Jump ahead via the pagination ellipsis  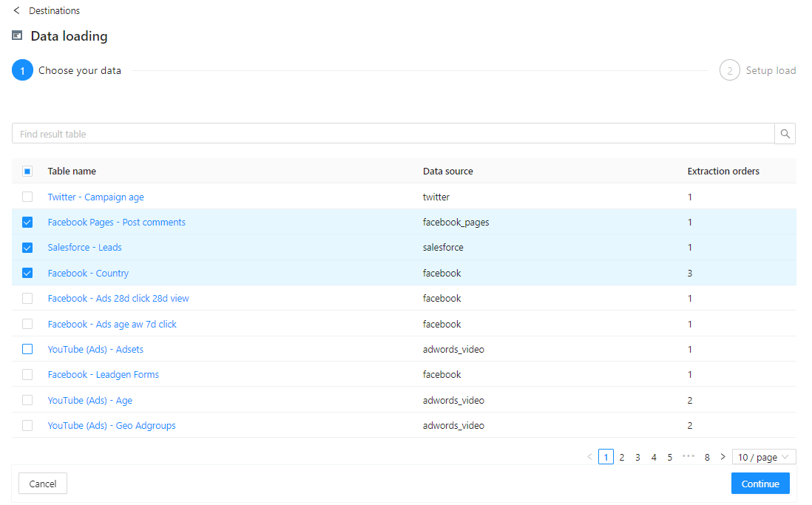point(688,456)
